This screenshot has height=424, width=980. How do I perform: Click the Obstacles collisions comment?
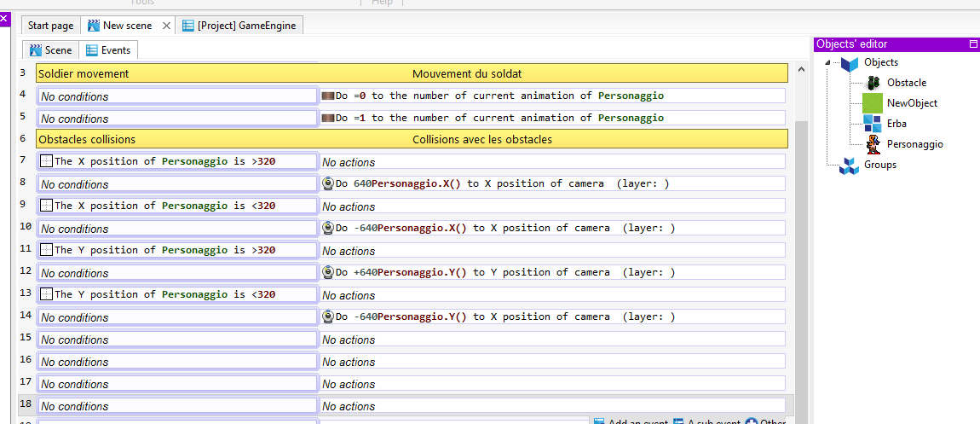[87, 139]
